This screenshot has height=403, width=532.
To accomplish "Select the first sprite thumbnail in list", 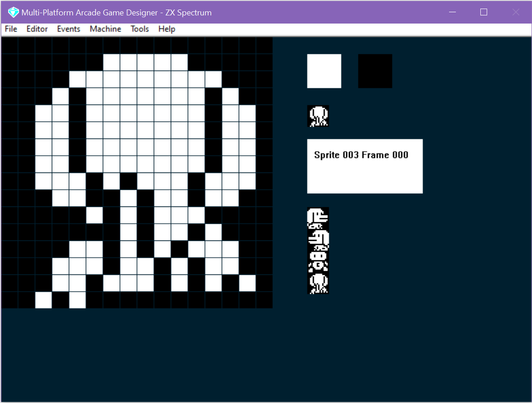I will tap(318, 218).
